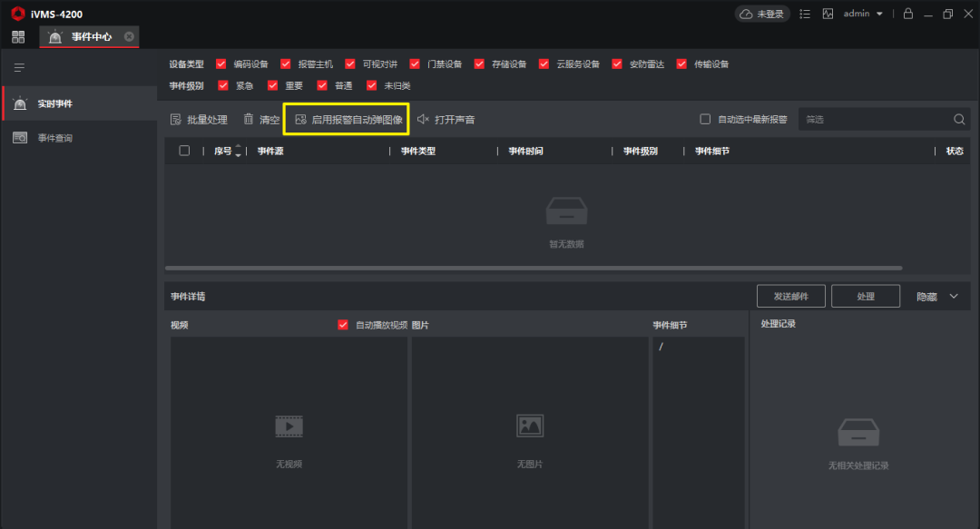Click the no-video placeholder icon

[x=289, y=426]
